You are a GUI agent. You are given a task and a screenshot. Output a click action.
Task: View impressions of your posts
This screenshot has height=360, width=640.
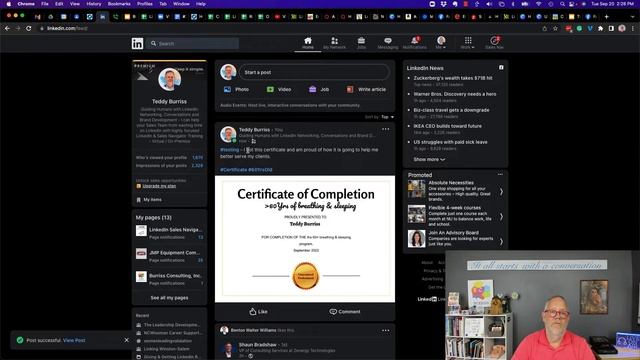pos(169,166)
